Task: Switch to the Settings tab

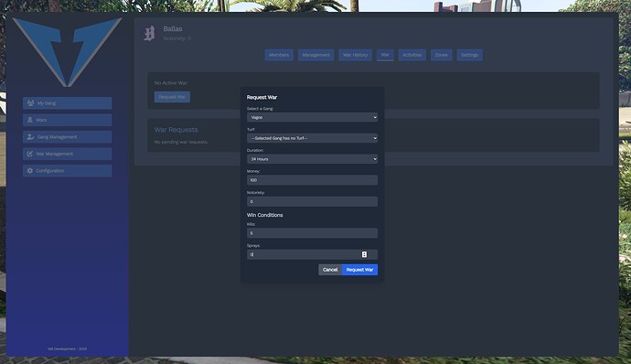Action: pos(470,55)
